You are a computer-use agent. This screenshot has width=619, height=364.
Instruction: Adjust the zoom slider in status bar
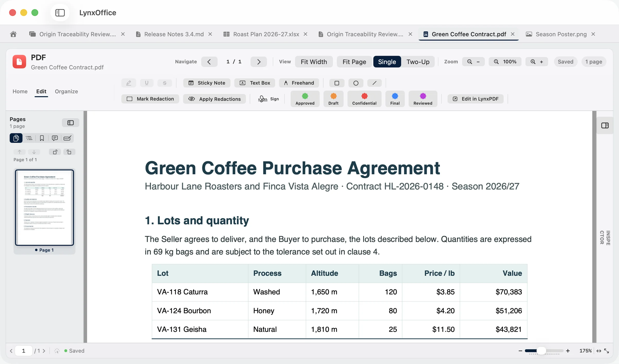[544, 351]
